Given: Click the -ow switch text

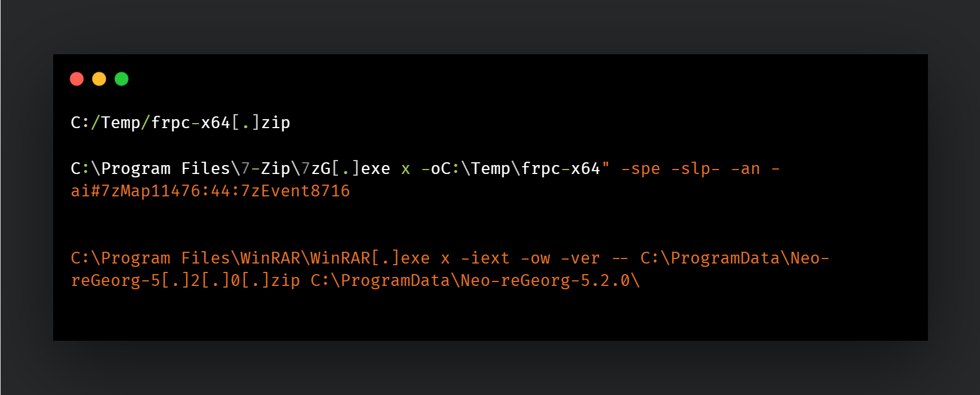Looking at the screenshot, I should (535, 258).
